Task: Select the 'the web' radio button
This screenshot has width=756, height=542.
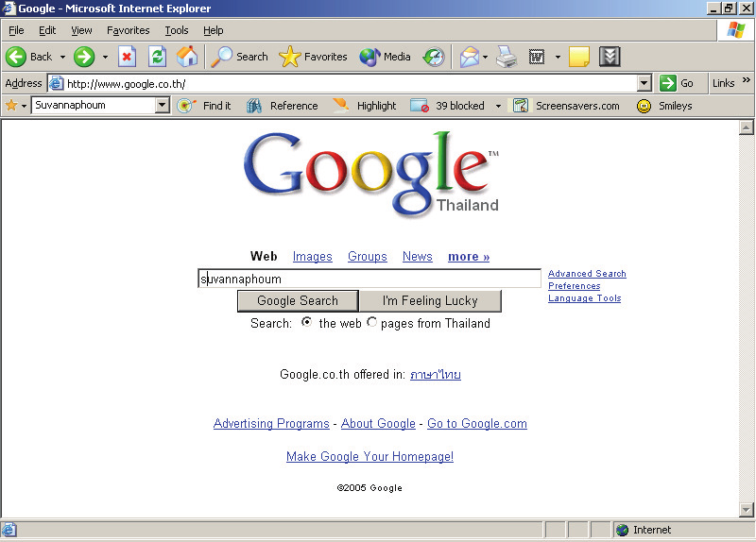Action: (306, 322)
